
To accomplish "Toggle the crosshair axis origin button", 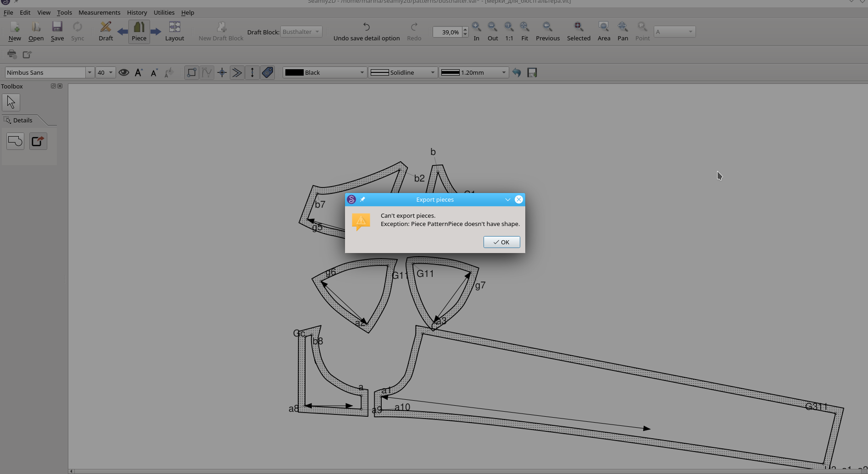I will coord(222,72).
